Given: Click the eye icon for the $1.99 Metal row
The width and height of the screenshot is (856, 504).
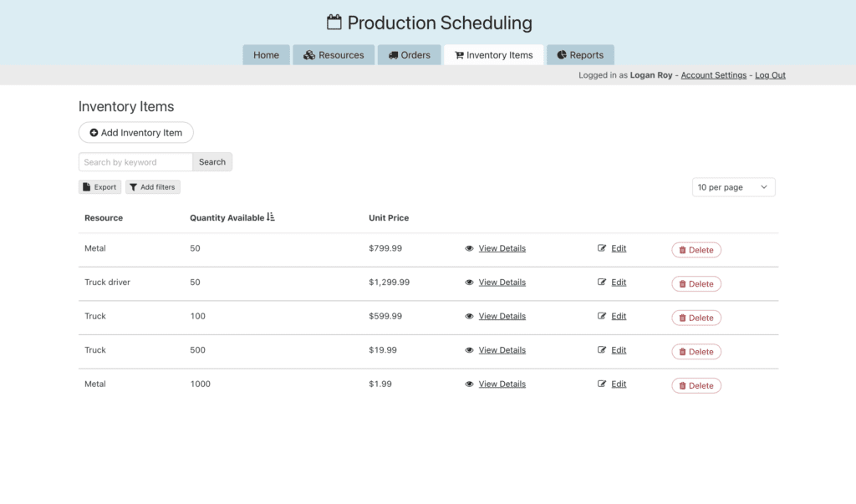Looking at the screenshot, I should (x=470, y=384).
